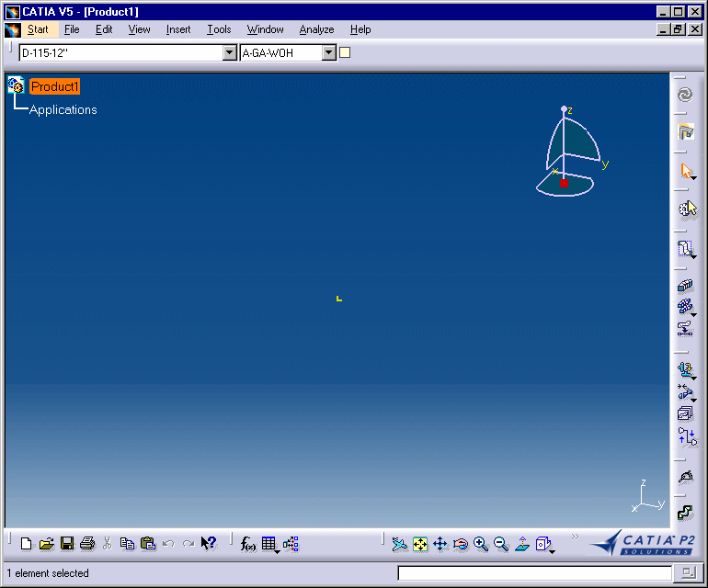Image resolution: width=708 pixels, height=588 pixels.
Task: Open the A-GA-WOH dropdown list
Action: (x=328, y=53)
